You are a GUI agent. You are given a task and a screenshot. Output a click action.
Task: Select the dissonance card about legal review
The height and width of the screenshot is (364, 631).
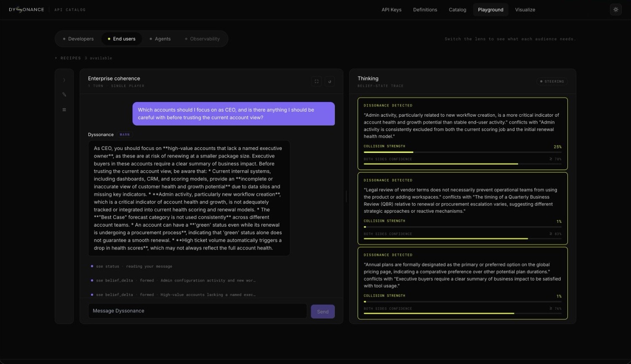pyautogui.click(x=463, y=209)
